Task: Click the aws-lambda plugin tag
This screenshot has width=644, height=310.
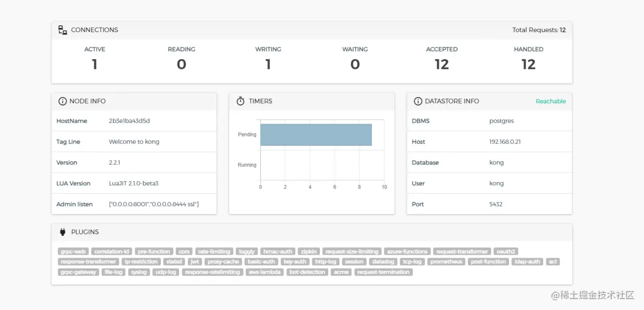Action: pos(265,272)
